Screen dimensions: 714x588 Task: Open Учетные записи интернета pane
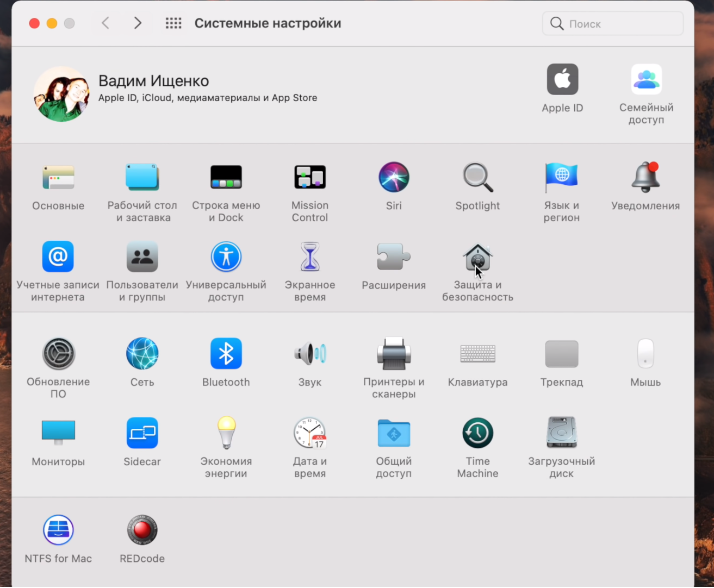[58, 257]
